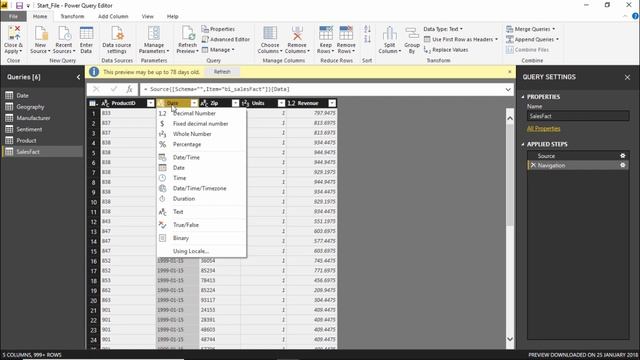The image size is (640, 360).
Task: Sort descending with the Z-A icon
Action: [367, 39]
